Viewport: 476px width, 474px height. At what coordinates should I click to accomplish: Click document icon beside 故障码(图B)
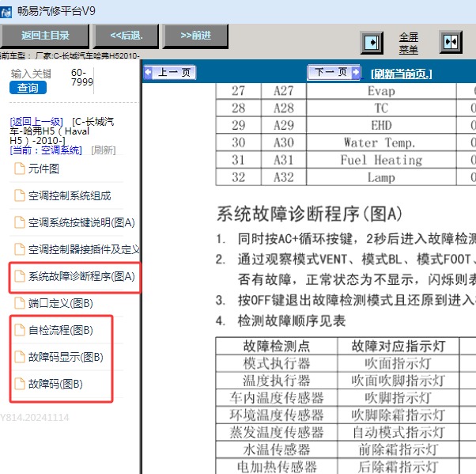20,384
